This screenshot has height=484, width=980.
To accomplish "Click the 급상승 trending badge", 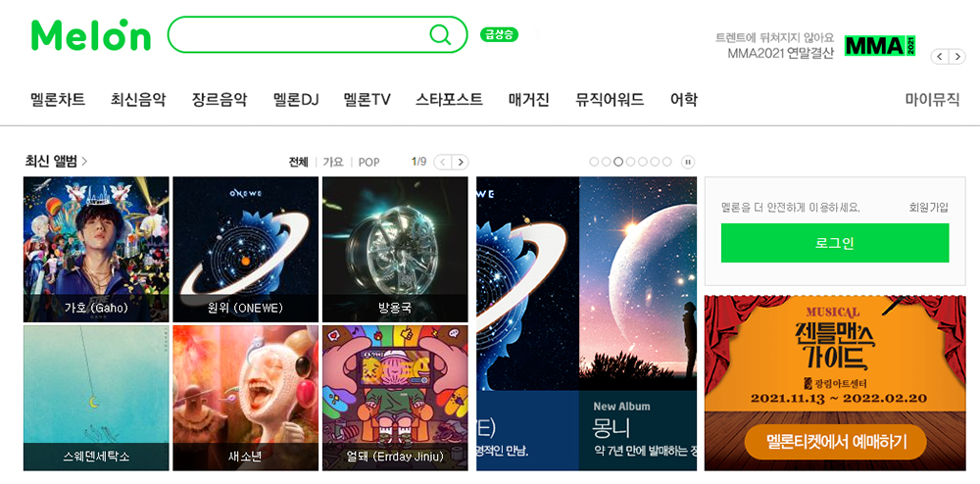I will click(x=499, y=35).
